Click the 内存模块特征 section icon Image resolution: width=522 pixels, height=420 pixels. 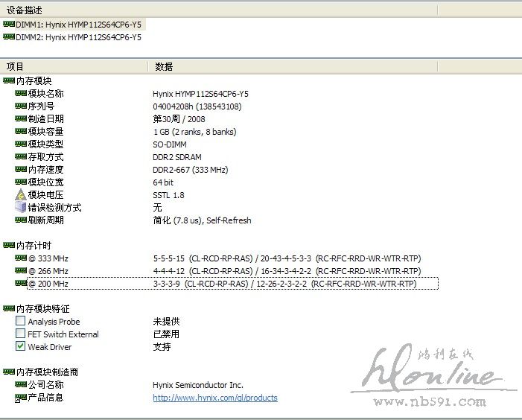point(9,308)
